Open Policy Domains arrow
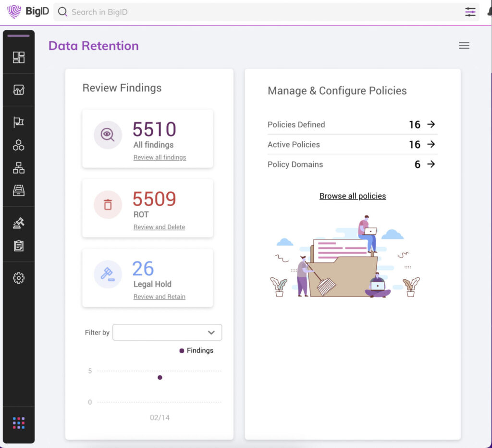 point(431,164)
